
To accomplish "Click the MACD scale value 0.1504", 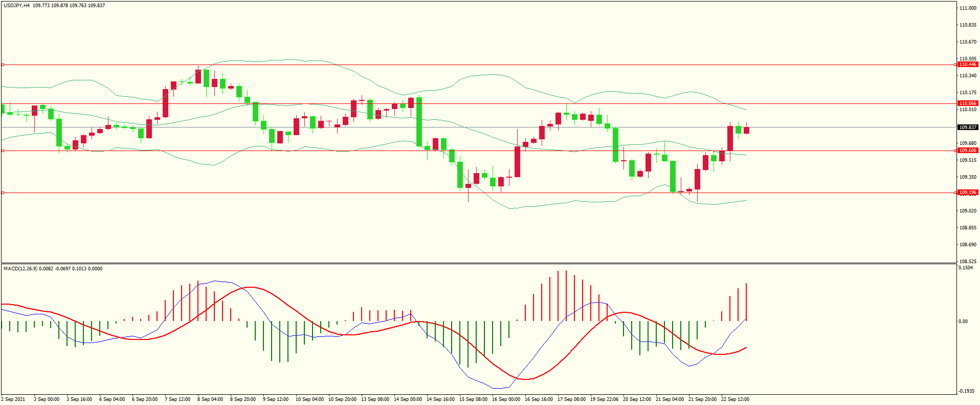I will click(x=966, y=268).
